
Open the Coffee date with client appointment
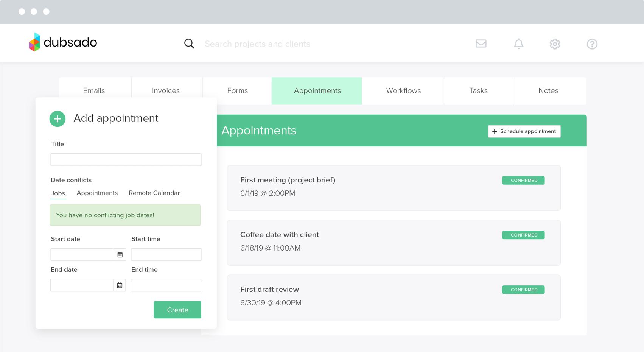pyautogui.click(x=394, y=243)
